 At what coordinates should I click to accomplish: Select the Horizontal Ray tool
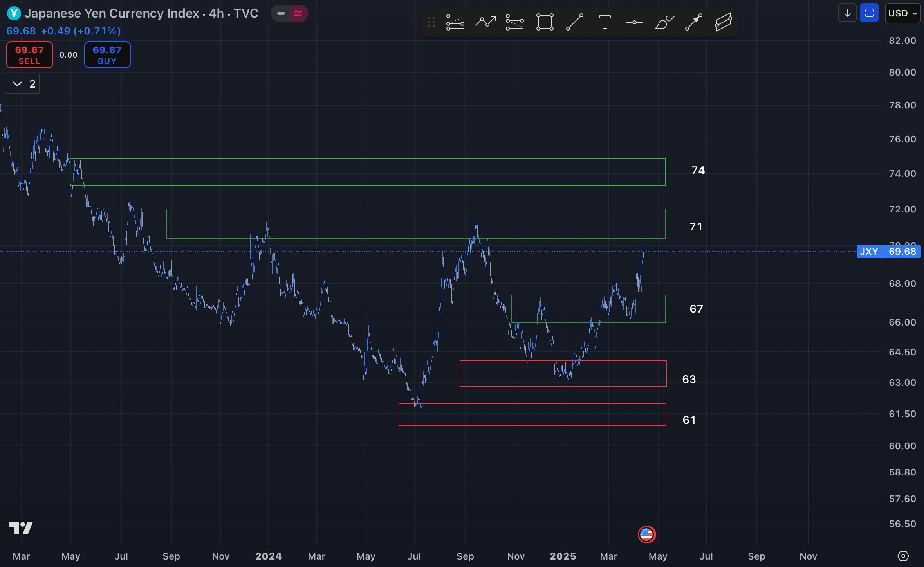tap(634, 22)
